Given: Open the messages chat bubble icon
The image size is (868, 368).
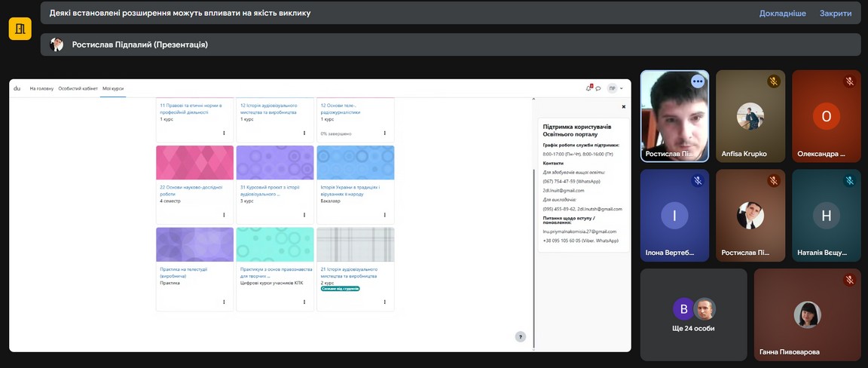Looking at the screenshot, I should pos(598,88).
